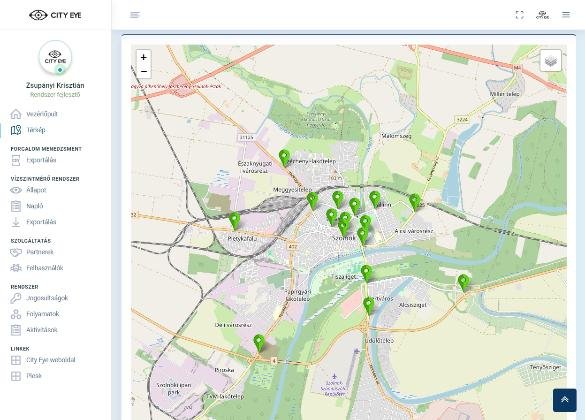585x420 pixels.
Task: Open the map layers selector
Action: (x=550, y=60)
